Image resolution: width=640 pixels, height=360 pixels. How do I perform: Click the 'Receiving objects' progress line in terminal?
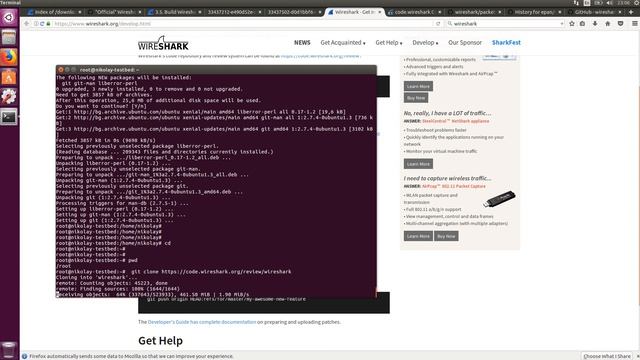tap(153, 294)
